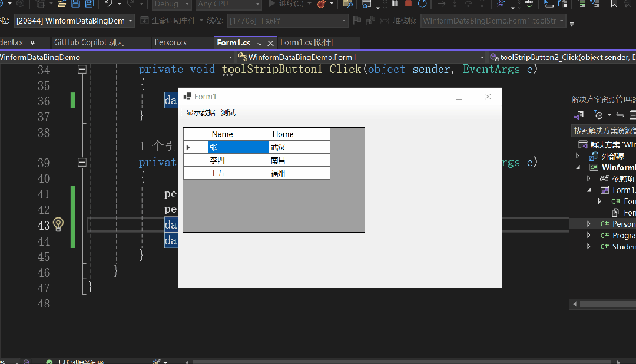Viewport: 636px width, 364px height.
Task: Collapse the code block at line 39
Action: (82, 163)
